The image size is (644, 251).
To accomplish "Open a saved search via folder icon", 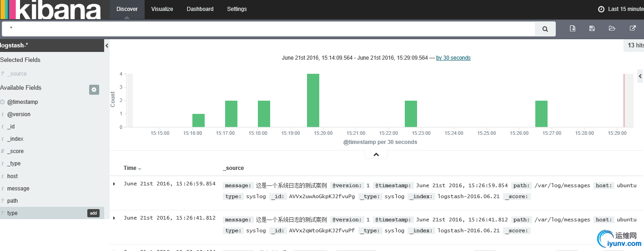I will 612,28.
